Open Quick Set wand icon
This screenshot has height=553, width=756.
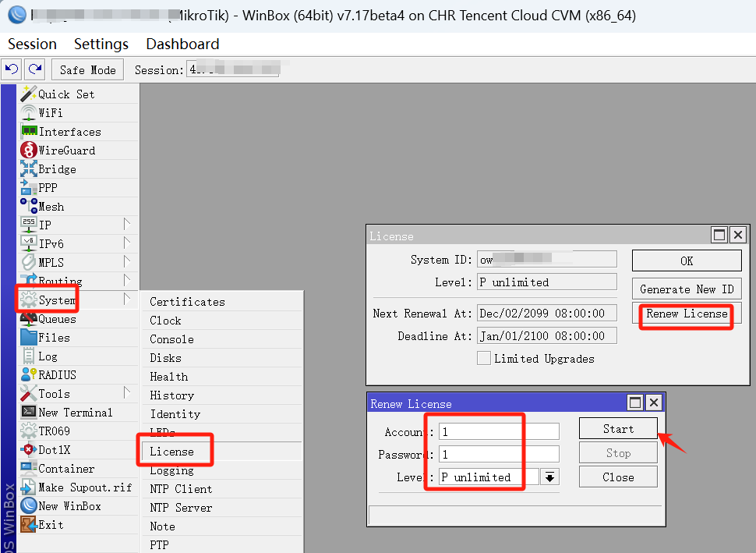[28, 94]
